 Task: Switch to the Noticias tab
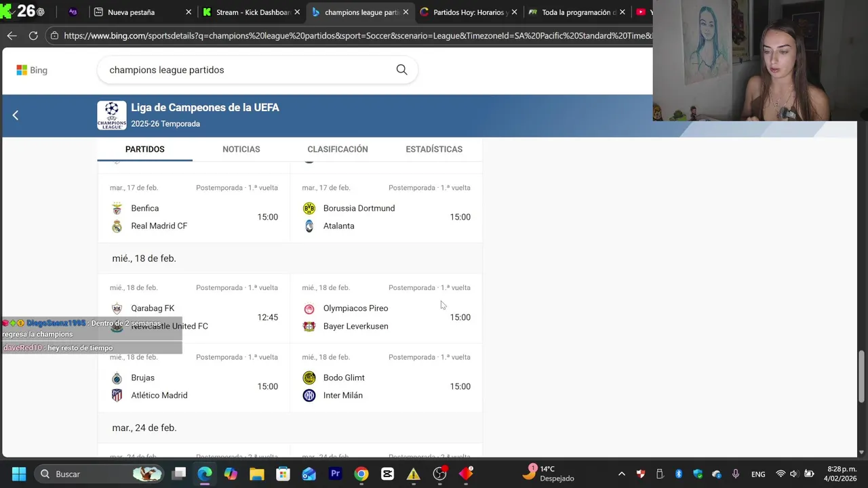click(x=241, y=149)
